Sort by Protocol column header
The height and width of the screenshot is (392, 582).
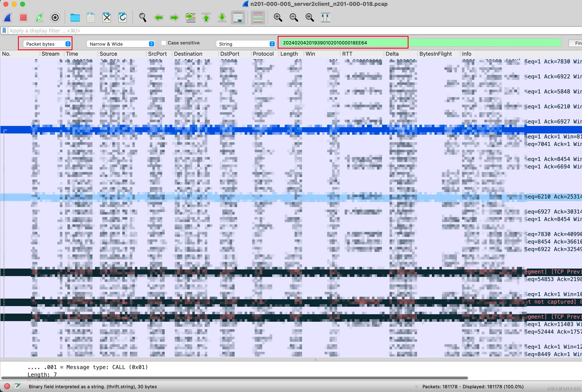point(265,54)
